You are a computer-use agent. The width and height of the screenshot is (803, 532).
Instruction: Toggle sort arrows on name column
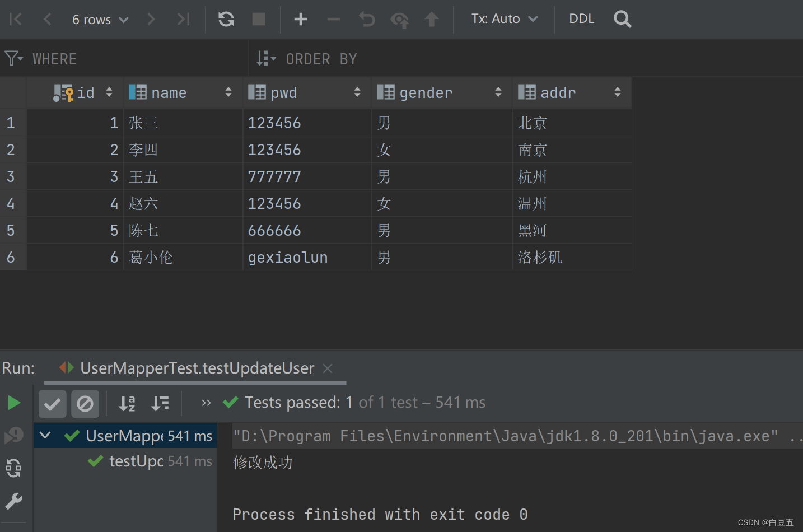(x=228, y=92)
